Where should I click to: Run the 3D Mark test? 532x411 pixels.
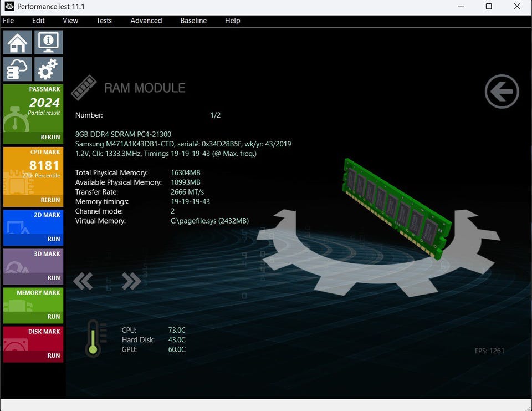click(x=53, y=278)
